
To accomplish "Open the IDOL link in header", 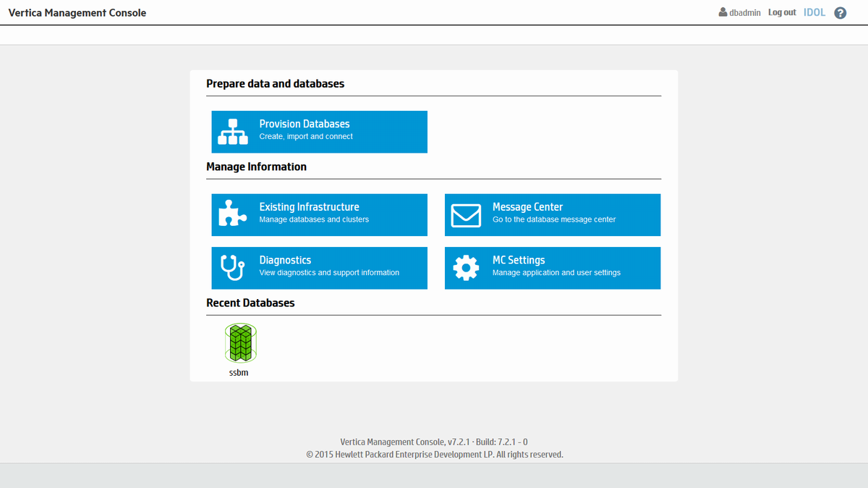I will click(x=814, y=12).
